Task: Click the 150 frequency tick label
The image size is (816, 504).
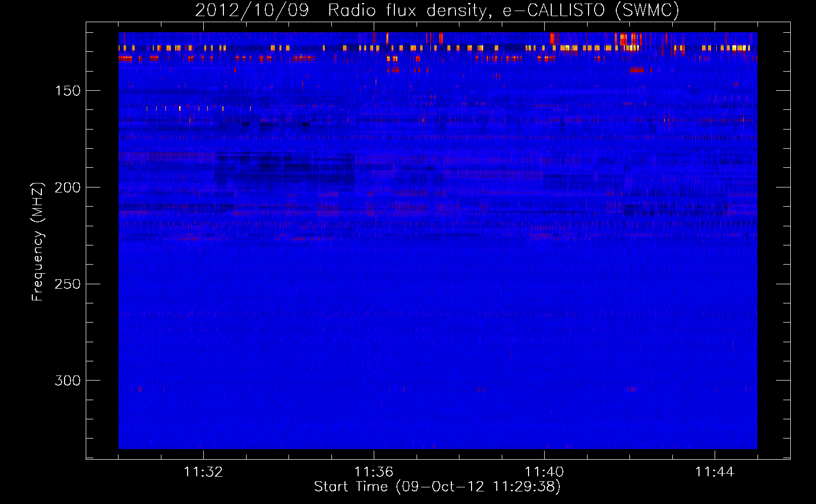Action: [68, 91]
